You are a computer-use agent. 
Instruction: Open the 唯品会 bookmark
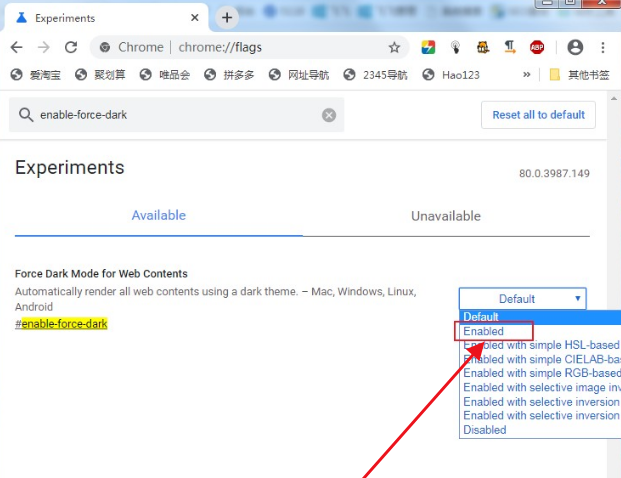165,75
